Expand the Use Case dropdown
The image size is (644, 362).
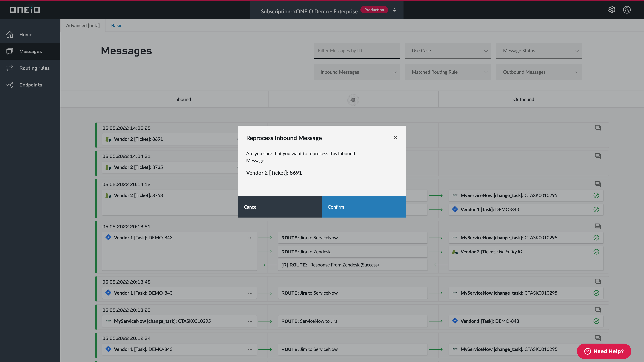click(448, 51)
